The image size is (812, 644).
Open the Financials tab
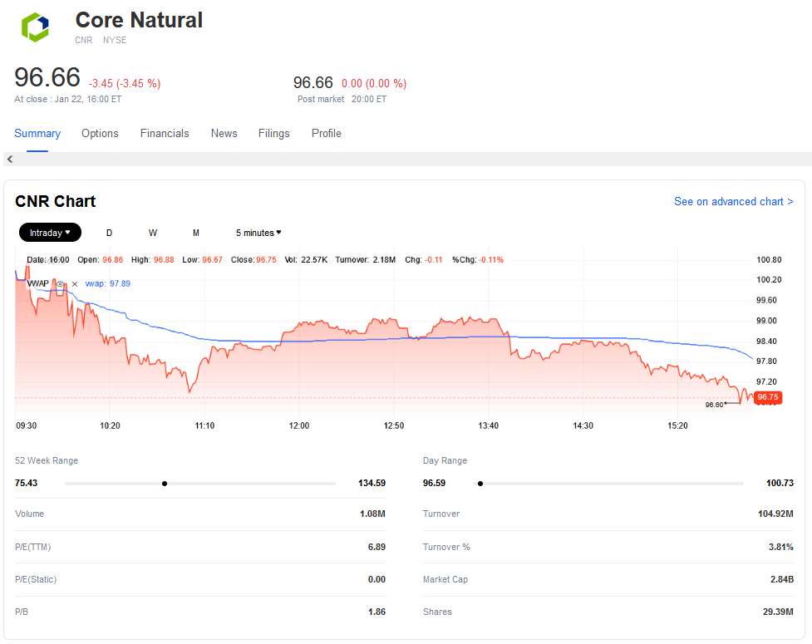tap(165, 133)
